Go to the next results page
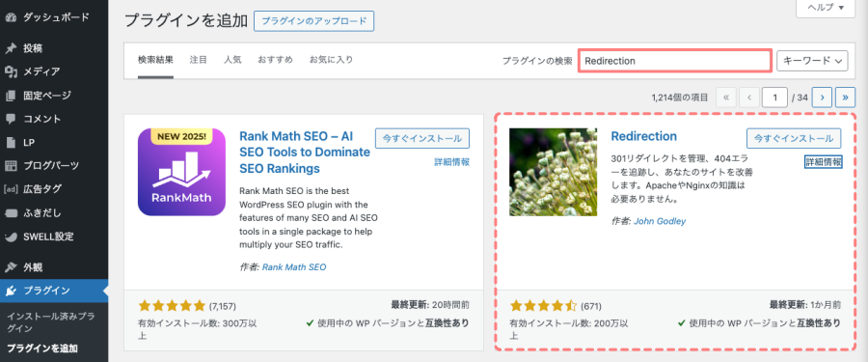Viewport: 868px width, 362px height. point(823,97)
